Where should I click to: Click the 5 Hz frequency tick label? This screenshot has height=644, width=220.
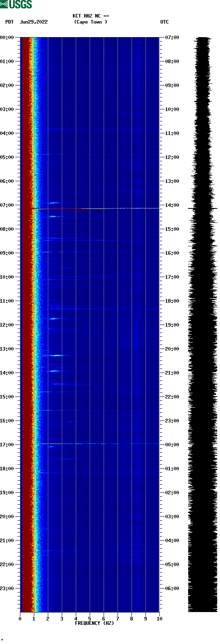[x=90, y=619]
